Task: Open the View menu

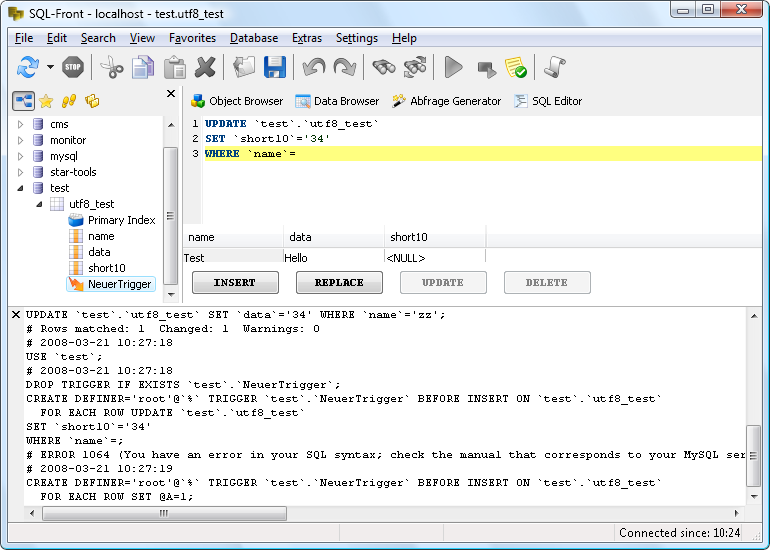Action: pos(142,38)
